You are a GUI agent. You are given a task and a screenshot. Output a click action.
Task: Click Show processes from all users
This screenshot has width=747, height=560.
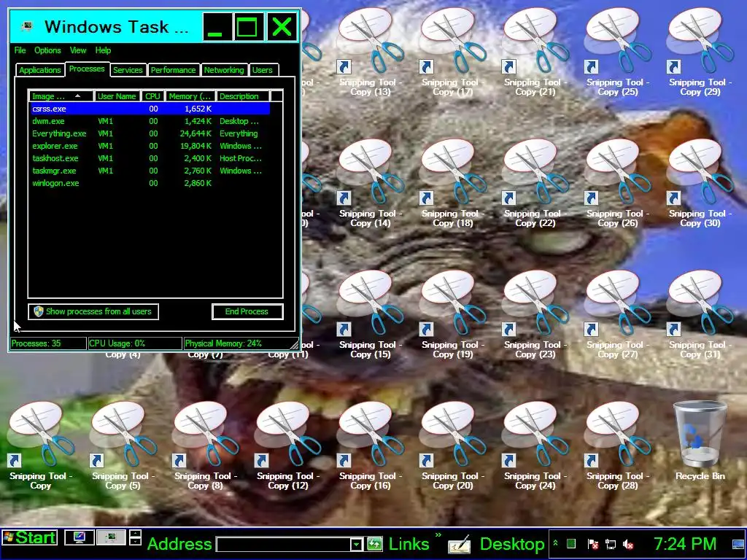tap(93, 311)
